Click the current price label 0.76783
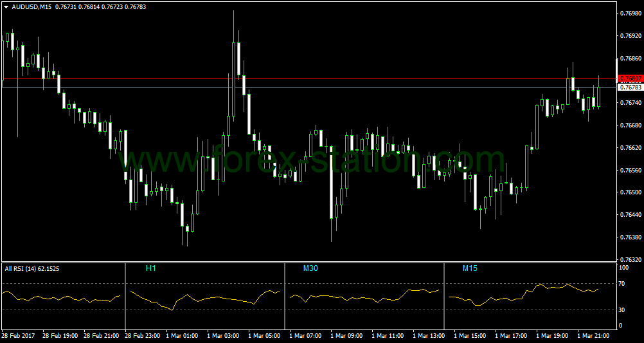This screenshot has width=644, height=343. [631, 87]
